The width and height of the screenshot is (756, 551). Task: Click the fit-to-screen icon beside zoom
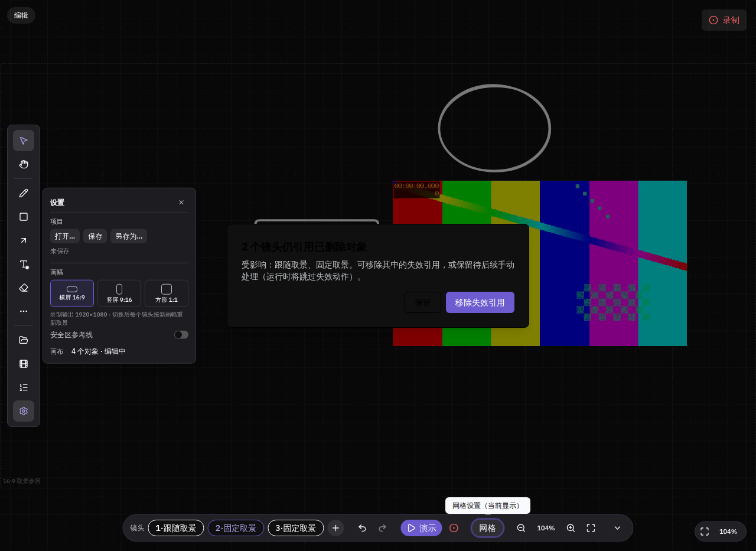(591, 528)
